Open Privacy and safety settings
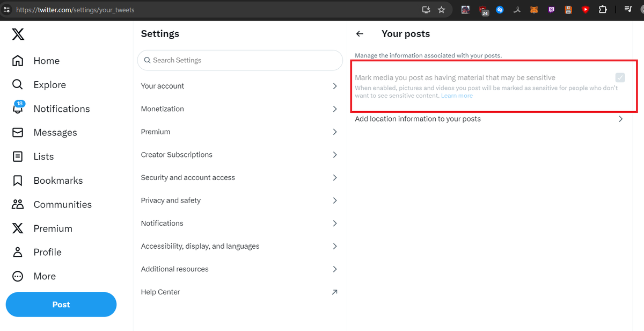 [240, 200]
